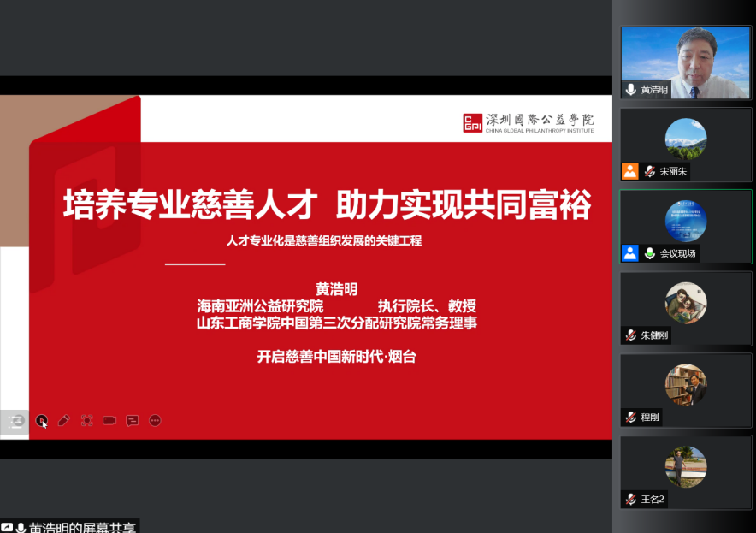Open the subtitles chat bubble icon

[x=133, y=421]
